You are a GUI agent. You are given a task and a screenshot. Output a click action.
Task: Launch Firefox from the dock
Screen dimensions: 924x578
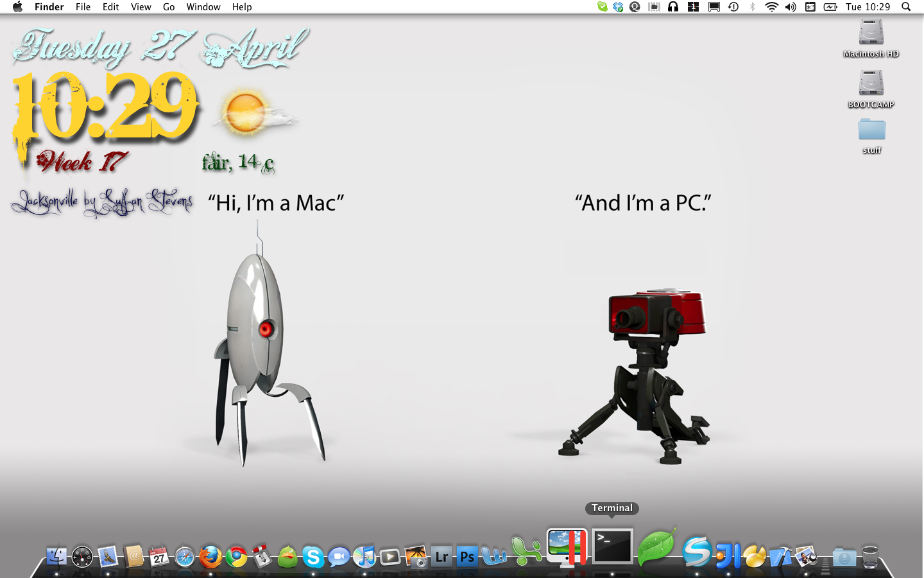point(210,556)
